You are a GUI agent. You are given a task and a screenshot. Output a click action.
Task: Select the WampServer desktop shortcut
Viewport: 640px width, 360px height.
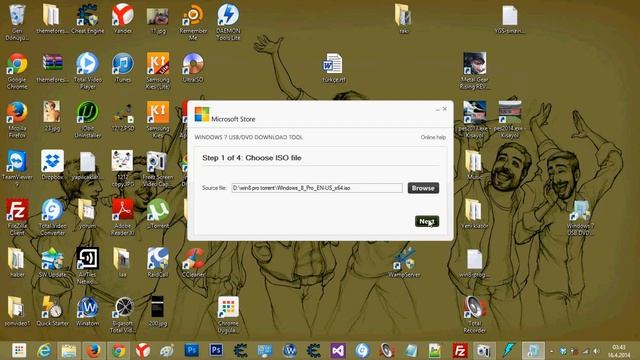pyautogui.click(x=404, y=262)
